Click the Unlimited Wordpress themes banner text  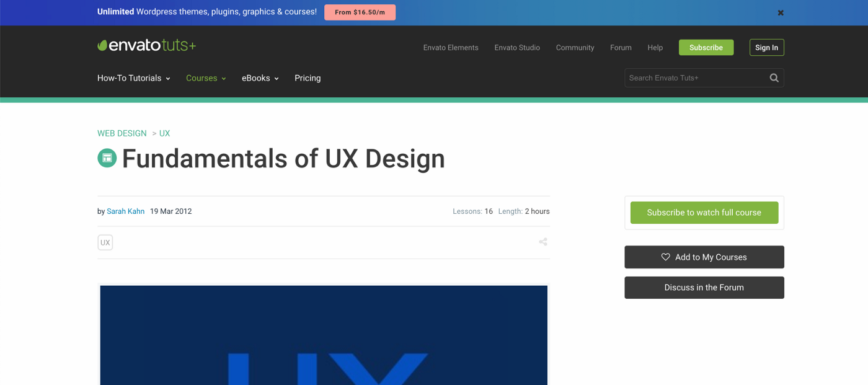click(207, 12)
